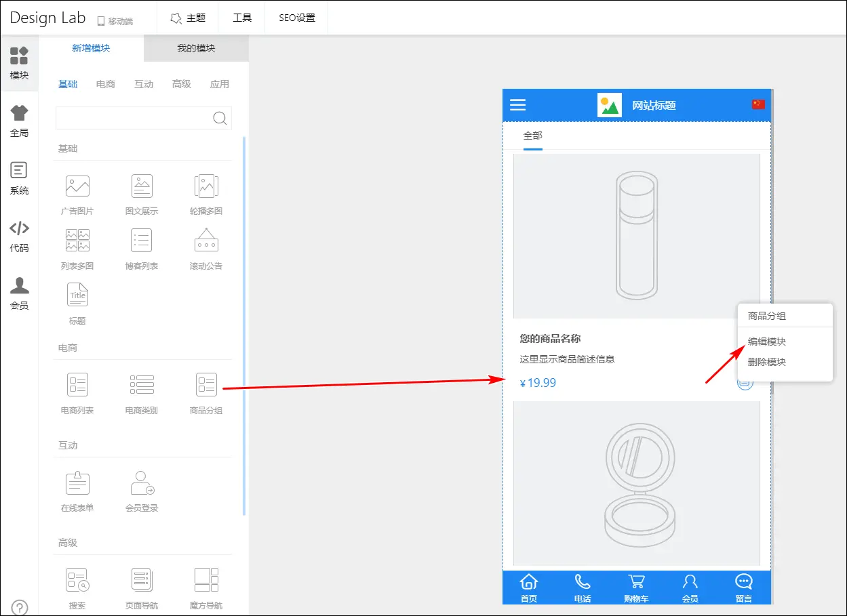Choose 删除模块 from context menu
This screenshot has height=616, width=847.
click(x=767, y=362)
